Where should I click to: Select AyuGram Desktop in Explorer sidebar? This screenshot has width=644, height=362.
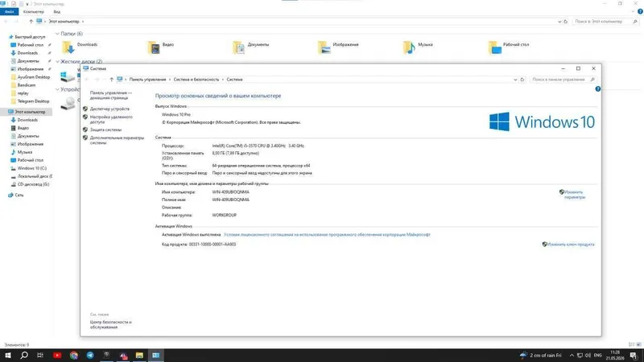33,77
